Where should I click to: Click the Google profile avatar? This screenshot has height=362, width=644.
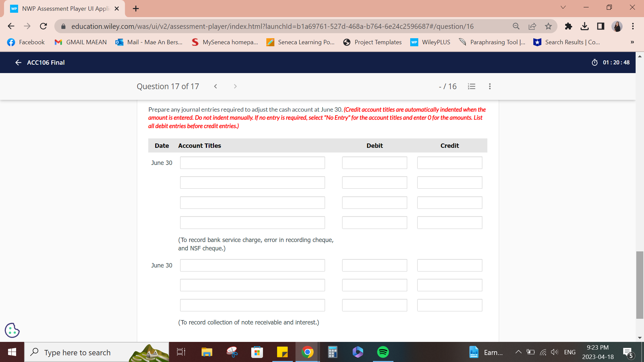click(x=618, y=26)
